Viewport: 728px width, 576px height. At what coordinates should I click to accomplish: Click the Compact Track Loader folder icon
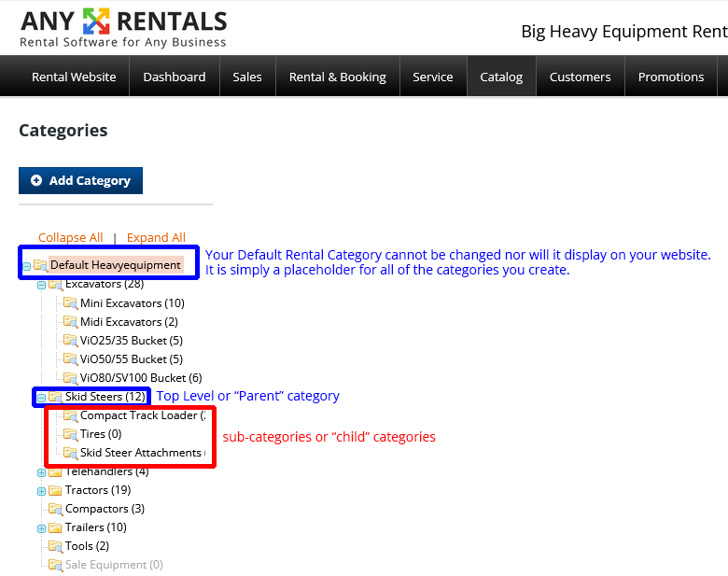(x=70, y=415)
